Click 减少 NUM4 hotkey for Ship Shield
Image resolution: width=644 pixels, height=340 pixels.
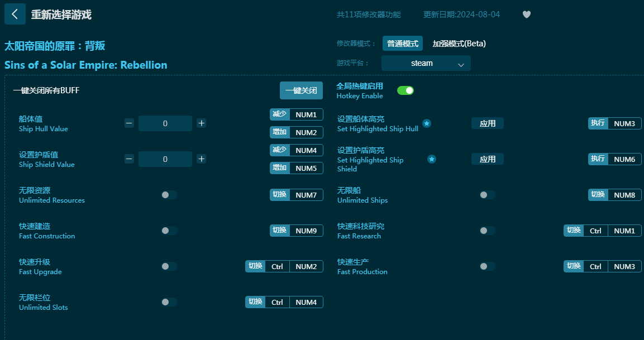[297, 150]
